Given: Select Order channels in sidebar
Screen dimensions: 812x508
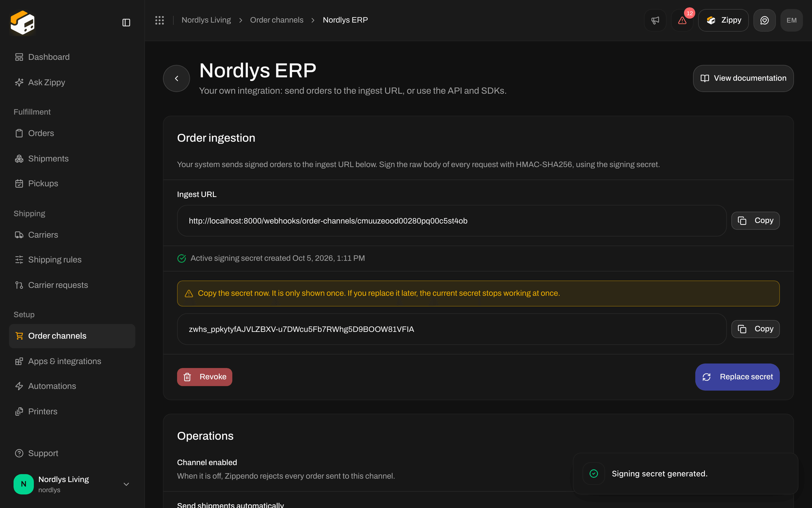Looking at the screenshot, I should click(72, 336).
